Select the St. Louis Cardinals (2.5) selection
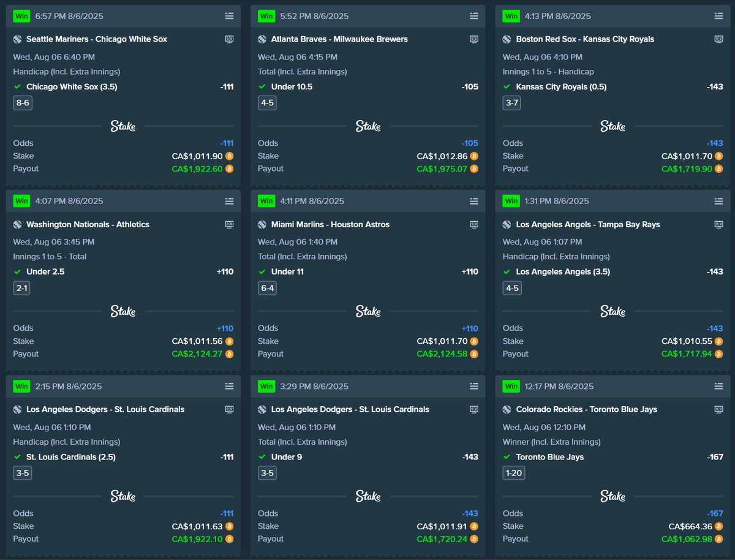 pyautogui.click(x=71, y=457)
